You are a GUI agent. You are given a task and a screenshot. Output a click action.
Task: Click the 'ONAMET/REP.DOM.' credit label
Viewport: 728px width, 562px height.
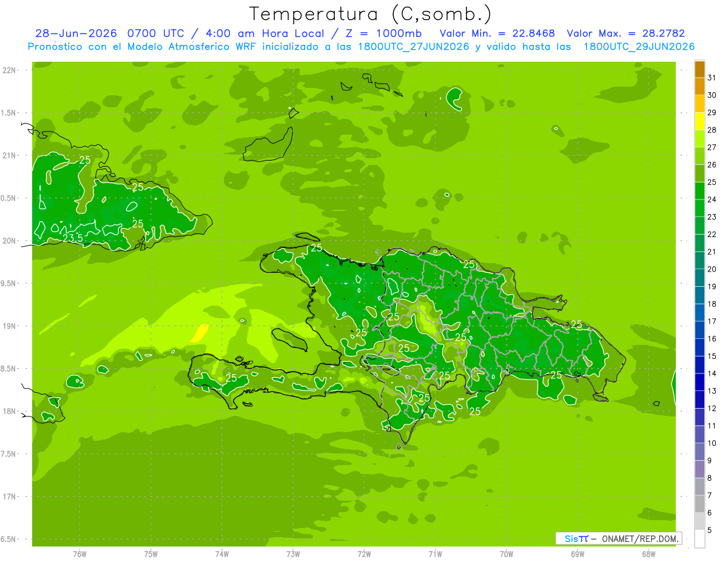tap(641, 538)
